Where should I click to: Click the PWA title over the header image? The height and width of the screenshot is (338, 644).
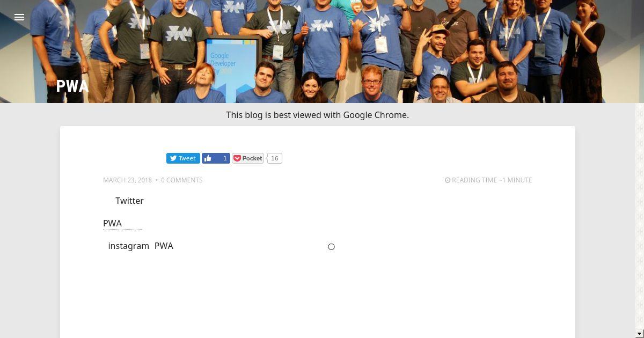tap(72, 86)
